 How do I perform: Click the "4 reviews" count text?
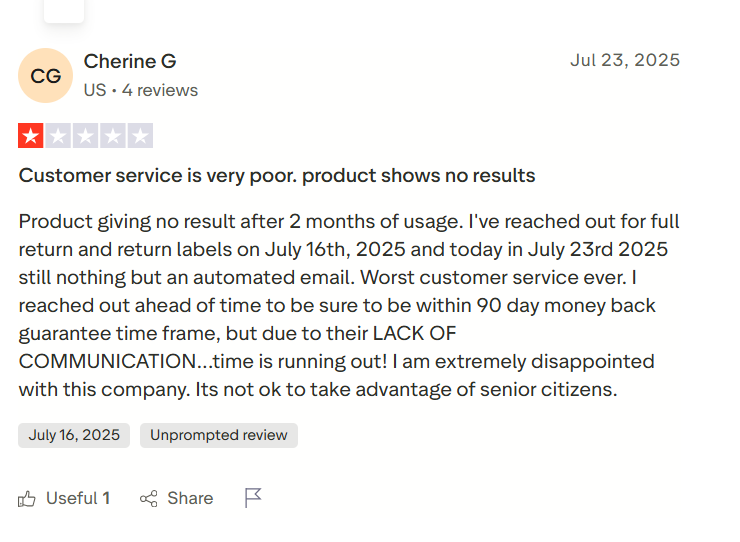tap(161, 90)
